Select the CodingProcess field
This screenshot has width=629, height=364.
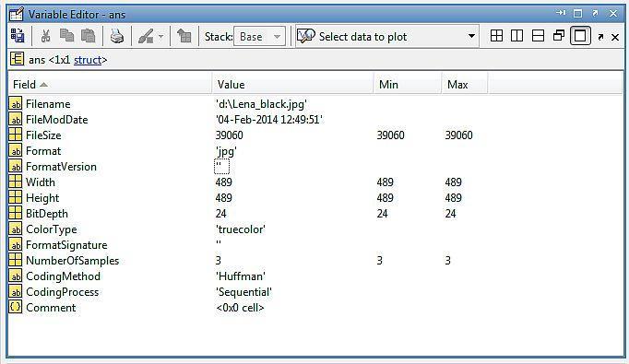[62, 292]
